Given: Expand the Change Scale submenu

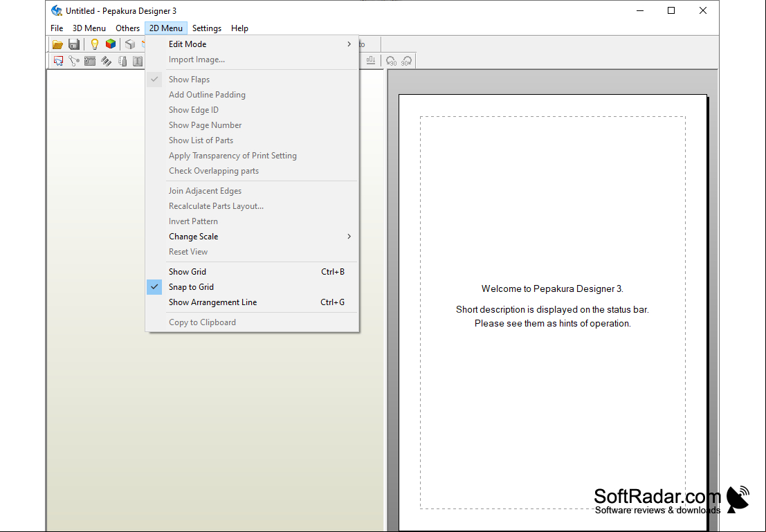Looking at the screenshot, I should (x=252, y=237).
